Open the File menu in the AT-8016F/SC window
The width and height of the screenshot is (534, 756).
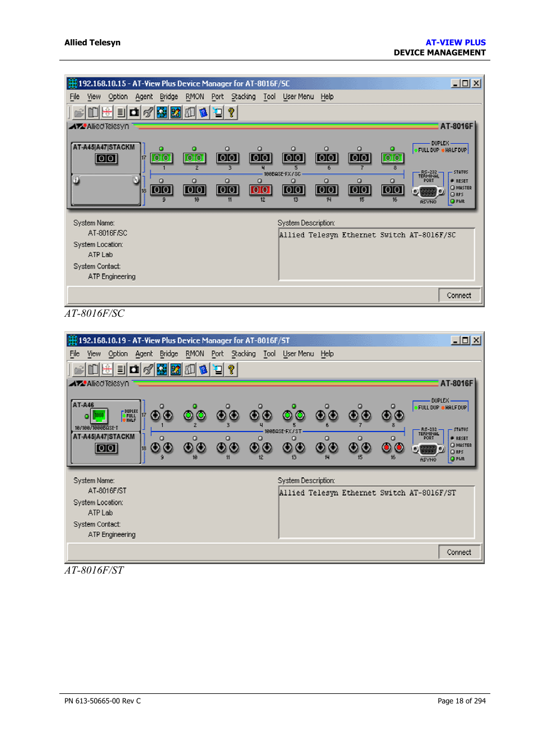(74, 97)
